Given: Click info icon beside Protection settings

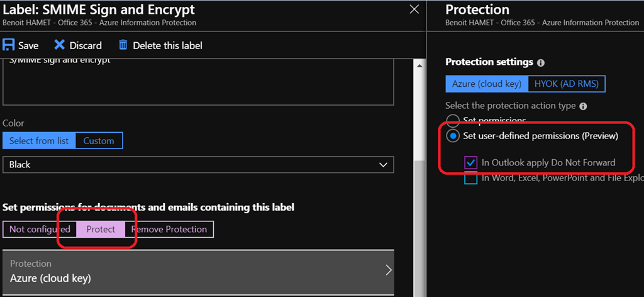Looking at the screenshot, I should [x=541, y=63].
